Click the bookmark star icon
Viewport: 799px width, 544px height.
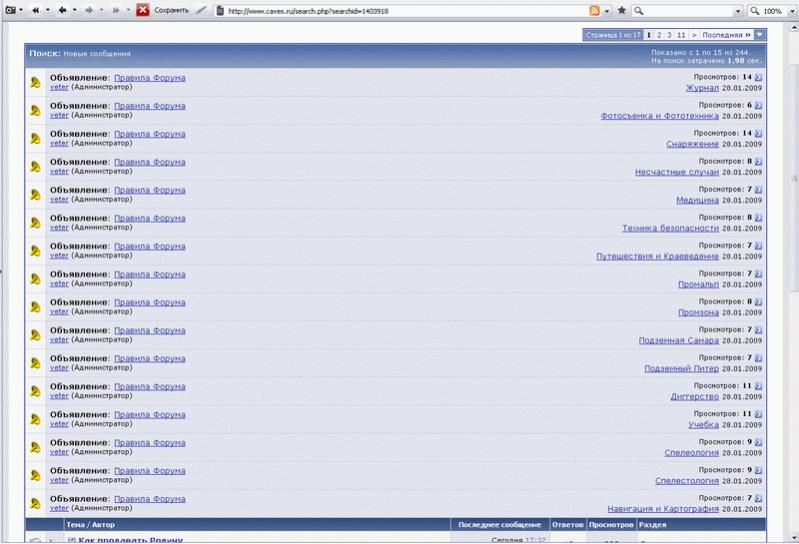(622, 10)
